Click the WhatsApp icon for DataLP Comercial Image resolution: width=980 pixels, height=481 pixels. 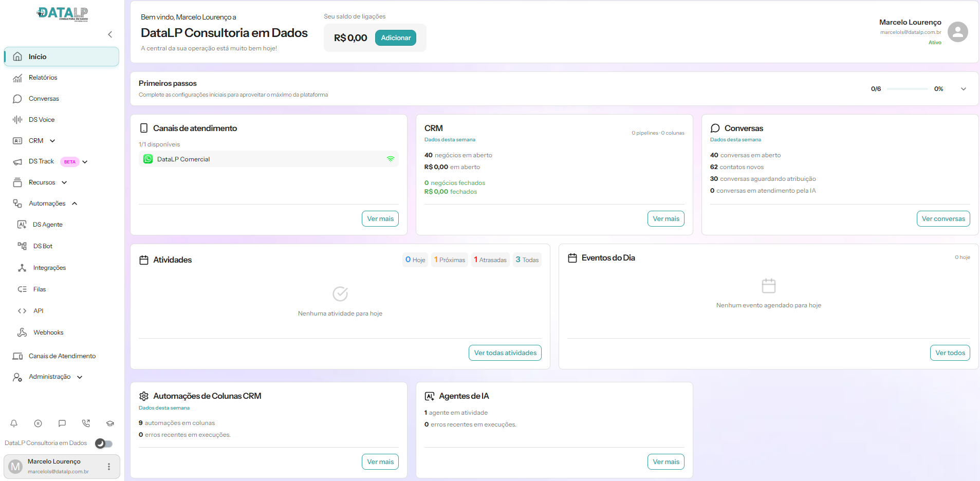148,159
